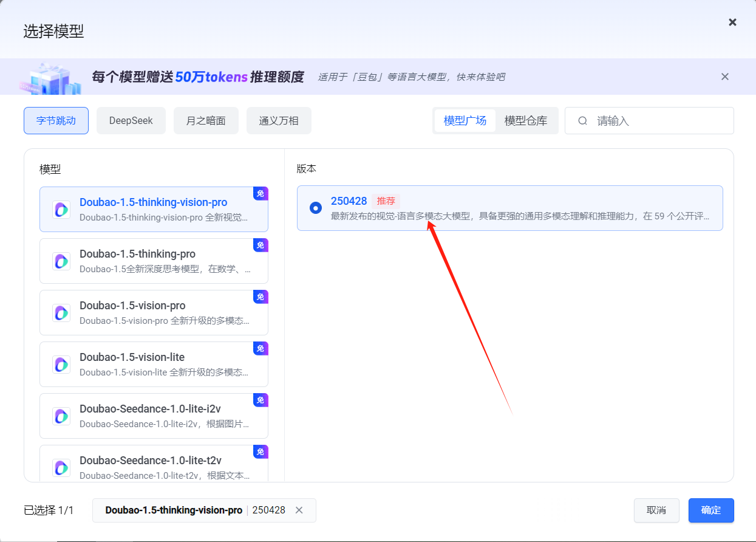The image size is (756, 542).
Task: Select the 月之暗面 provider tab
Action: [206, 120]
